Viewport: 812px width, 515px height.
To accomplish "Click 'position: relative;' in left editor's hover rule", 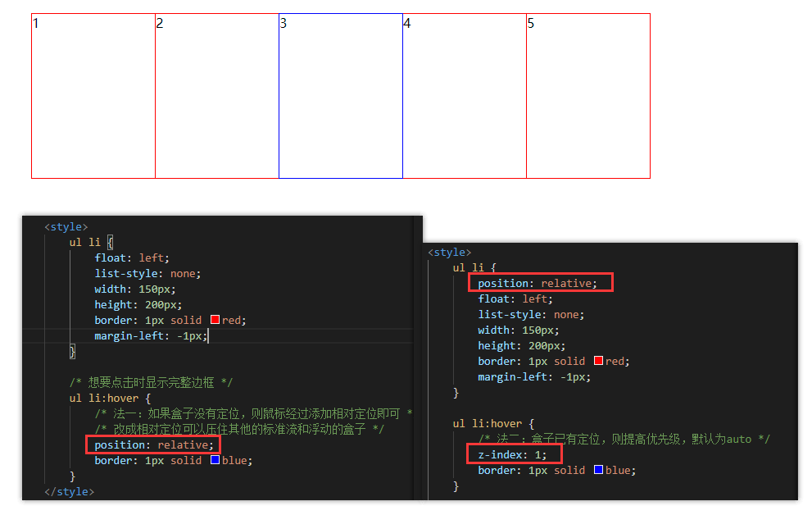I will tap(154, 444).
